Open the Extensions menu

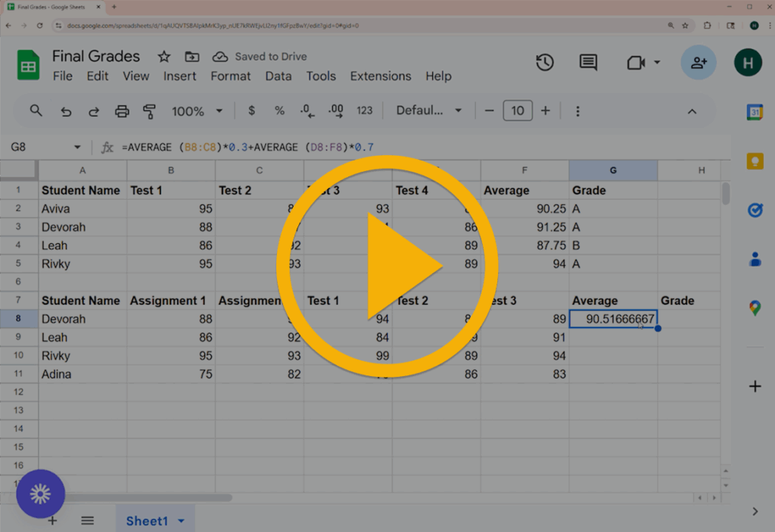click(x=380, y=76)
